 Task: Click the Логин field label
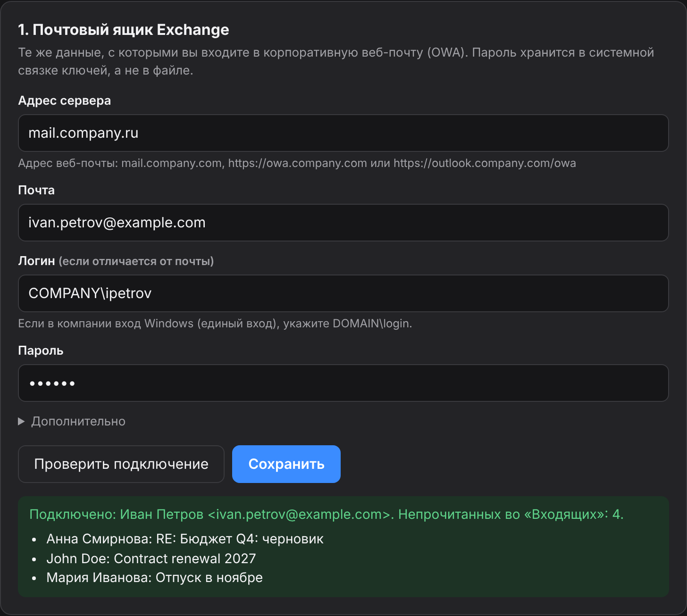tap(36, 261)
